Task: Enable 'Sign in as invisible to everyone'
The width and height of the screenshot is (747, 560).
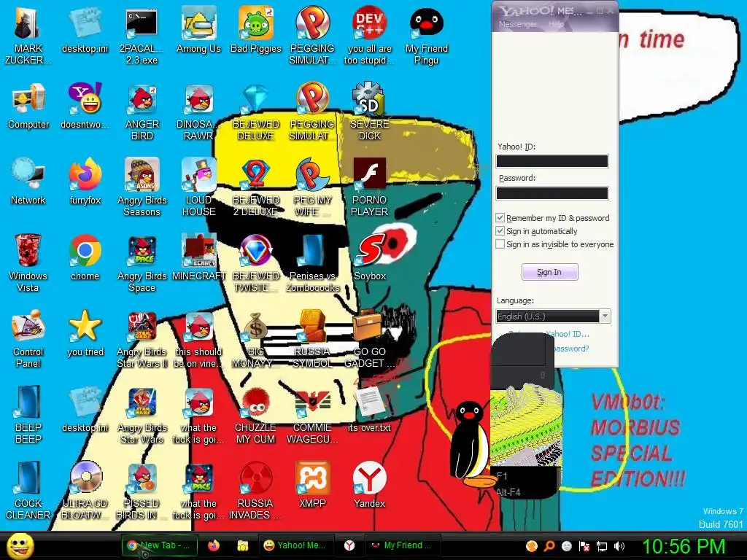Action: pos(500,244)
